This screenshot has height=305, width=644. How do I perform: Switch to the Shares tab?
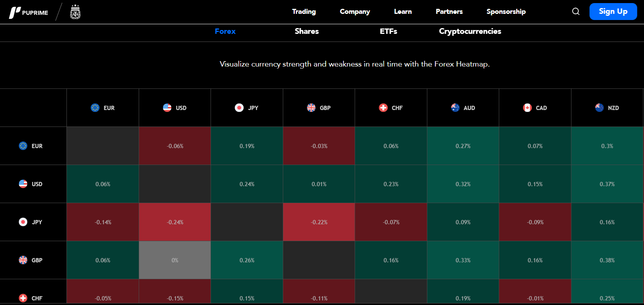[x=307, y=32]
